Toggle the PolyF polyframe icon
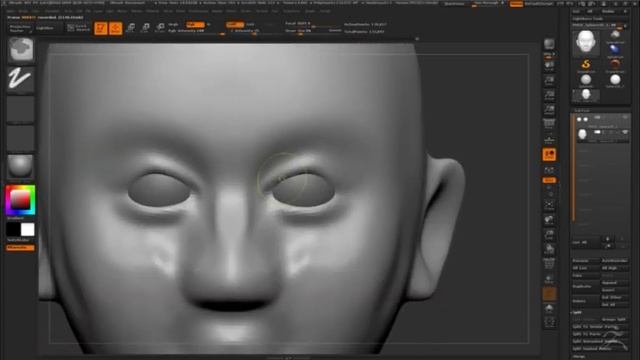Screen dimensions: 640x360 [549, 264]
